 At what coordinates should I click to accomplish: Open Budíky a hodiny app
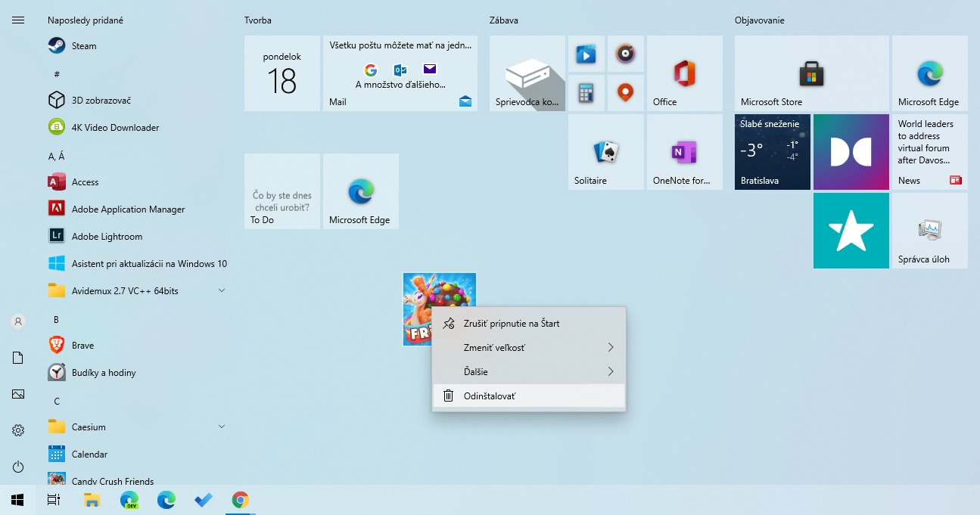tap(136, 373)
